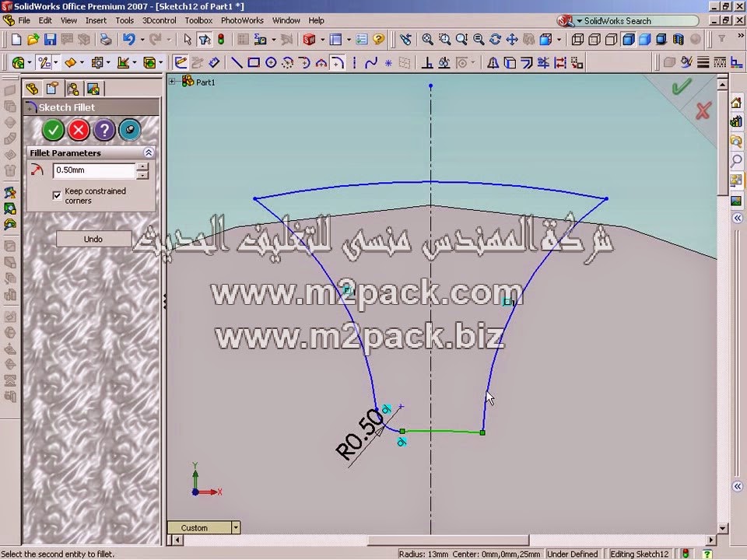Open the SolidWorks Search dropdown arrow
Viewport: 747px width, 560px height.
pos(579,21)
